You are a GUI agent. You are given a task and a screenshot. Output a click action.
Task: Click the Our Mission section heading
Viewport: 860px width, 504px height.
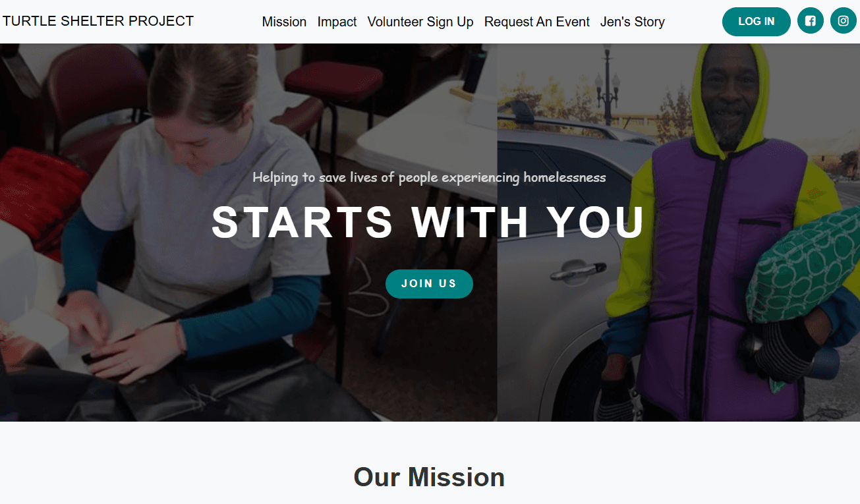pos(429,477)
